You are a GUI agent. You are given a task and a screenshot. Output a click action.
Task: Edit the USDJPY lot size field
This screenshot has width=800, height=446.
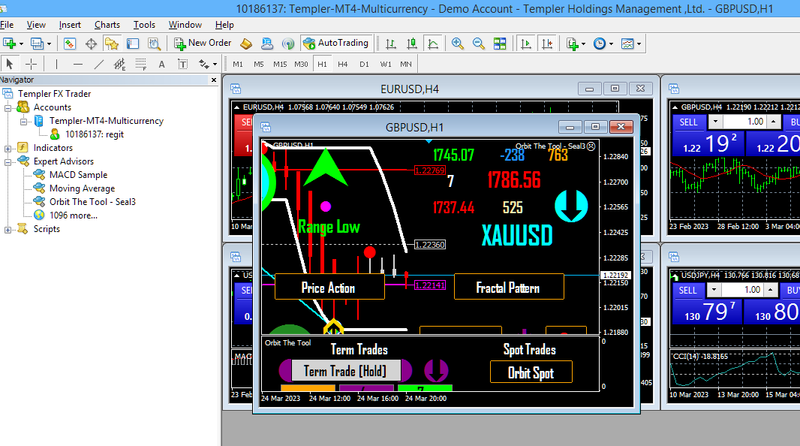click(x=744, y=290)
